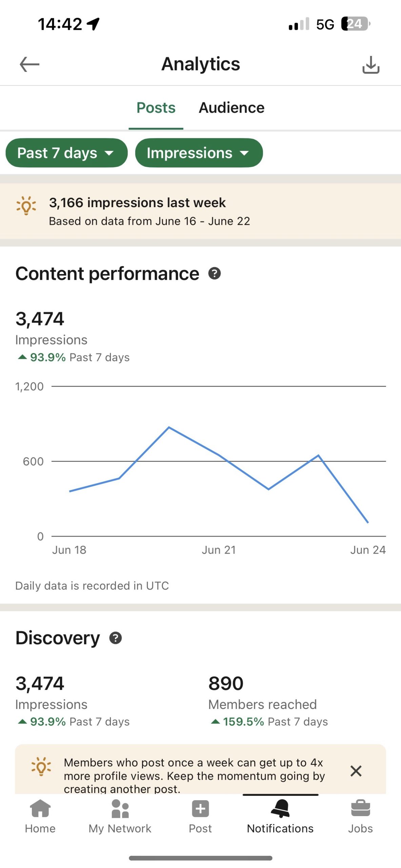Open Discovery help question mark
Screen dimensions: 401x868
pyautogui.click(x=116, y=638)
